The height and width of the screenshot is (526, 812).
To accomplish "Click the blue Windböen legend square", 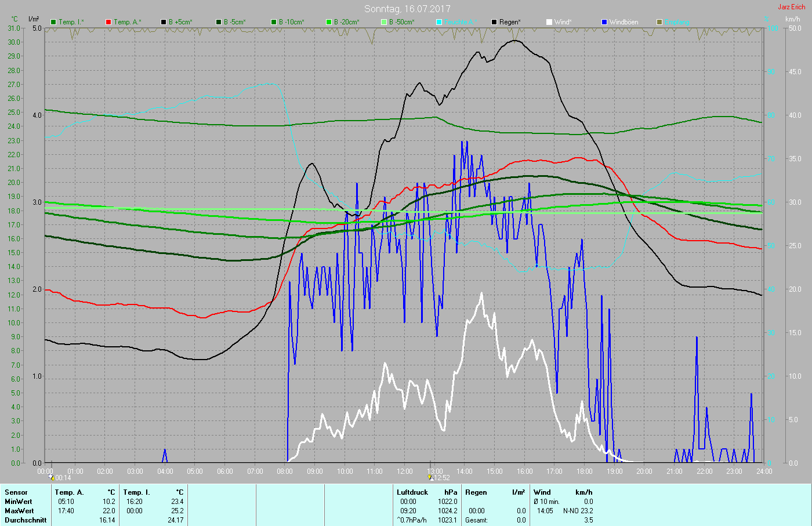I will 604,22.
